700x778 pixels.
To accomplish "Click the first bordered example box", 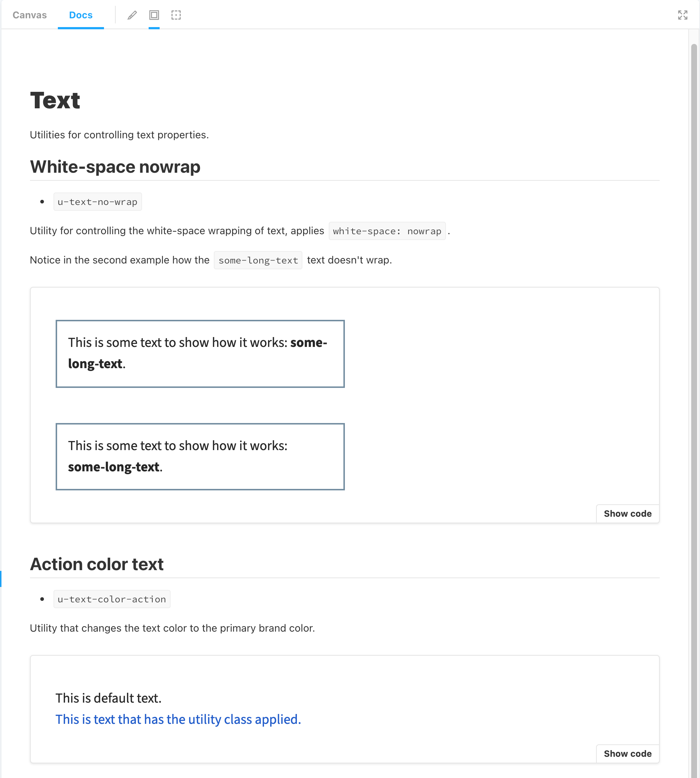I will (x=200, y=354).
